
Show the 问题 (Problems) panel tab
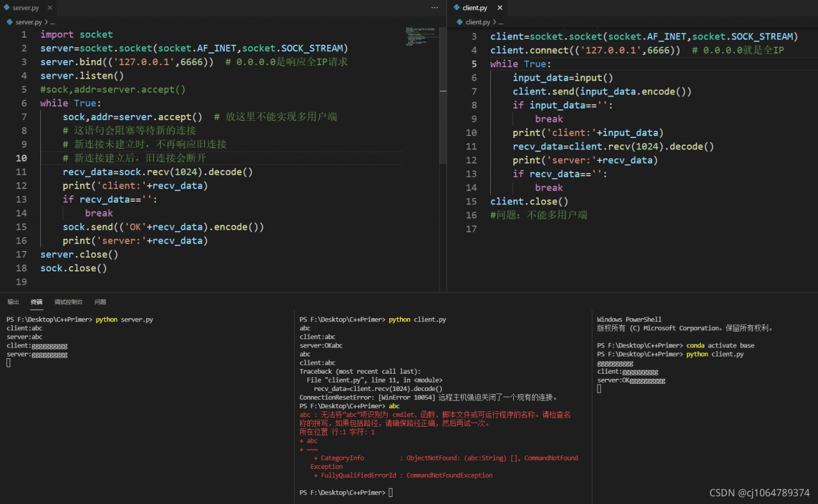point(100,302)
